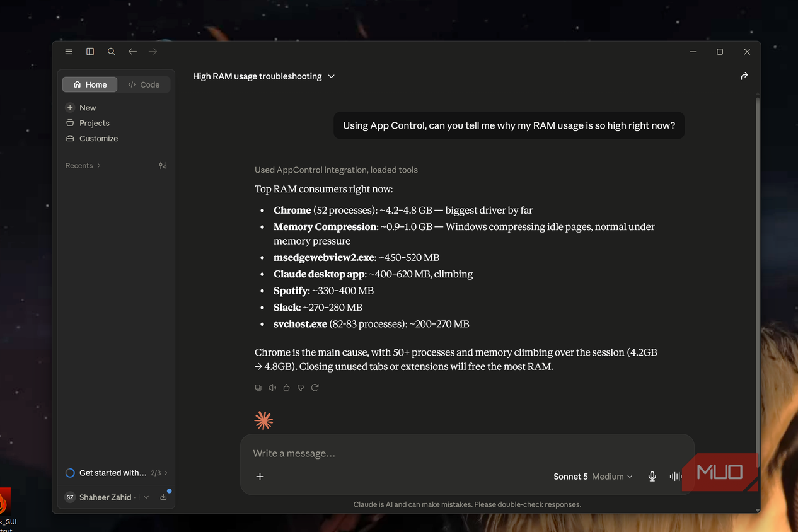798x532 pixels.
Task: Start a New chat
Action: [x=81, y=108]
